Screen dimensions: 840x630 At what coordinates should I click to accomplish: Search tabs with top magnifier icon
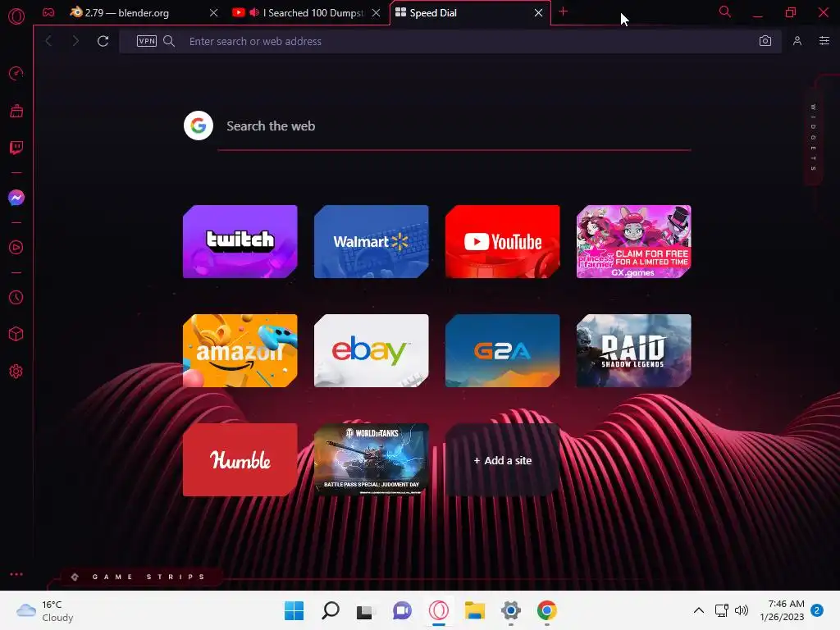coord(725,11)
